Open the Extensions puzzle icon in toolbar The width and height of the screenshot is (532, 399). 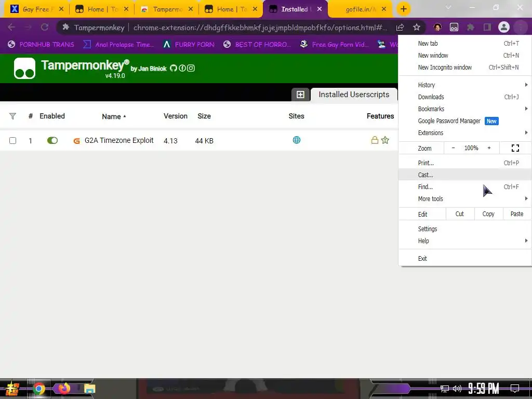471,27
